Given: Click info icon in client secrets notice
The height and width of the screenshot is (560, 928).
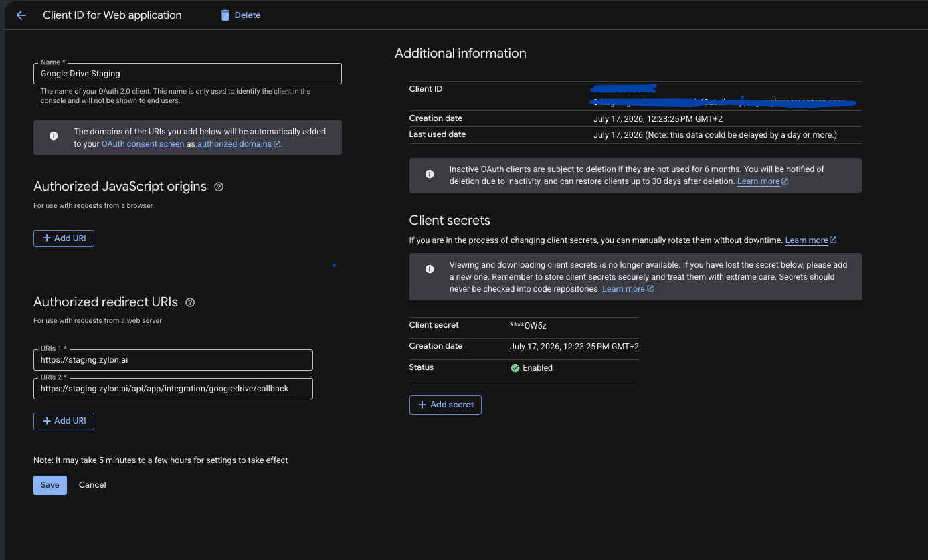Looking at the screenshot, I should click(430, 269).
